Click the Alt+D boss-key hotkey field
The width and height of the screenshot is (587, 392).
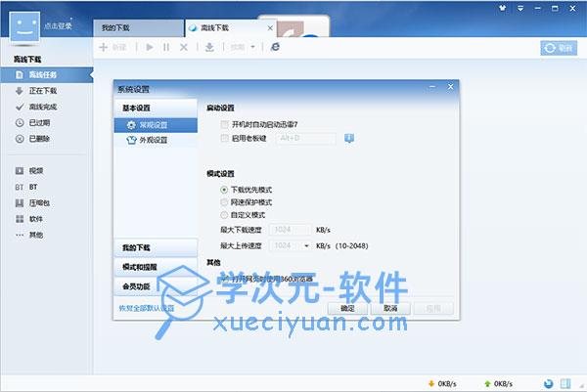(x=306, y=139)
